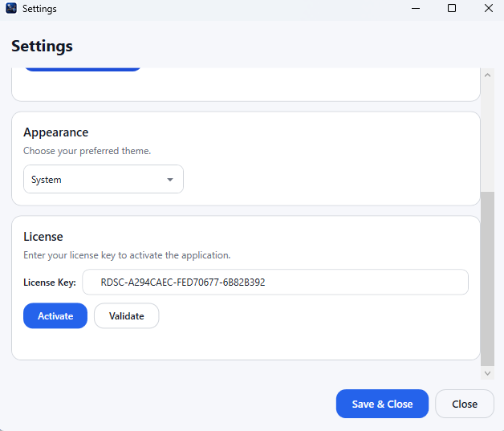504x431 pixels.
Task: Validate the entered license key
Action: tap(126, 315)
